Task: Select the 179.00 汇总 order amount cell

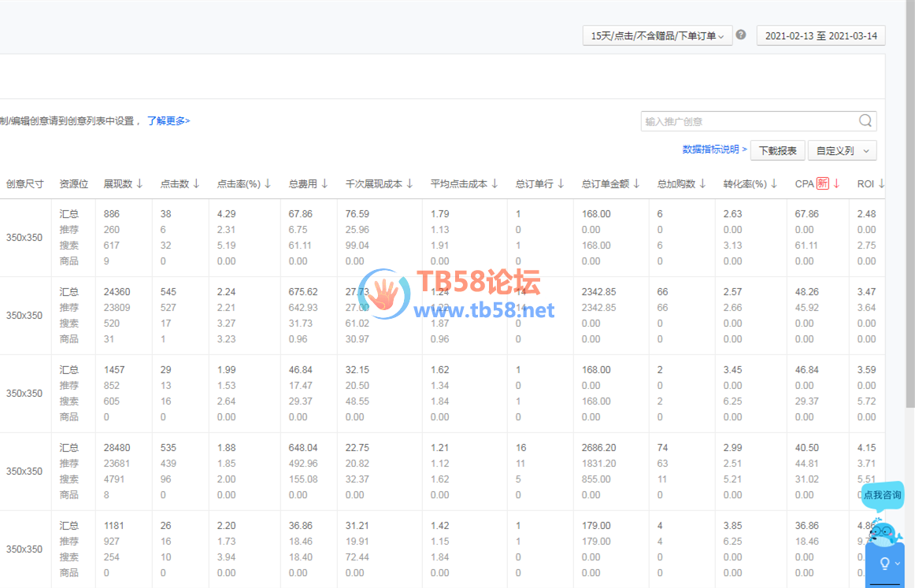Action: point(596,526)
